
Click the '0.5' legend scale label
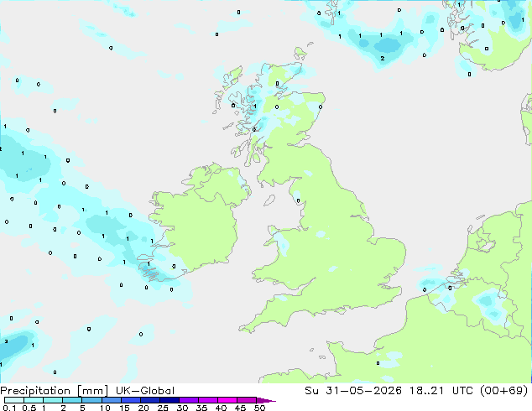[29, 408]
